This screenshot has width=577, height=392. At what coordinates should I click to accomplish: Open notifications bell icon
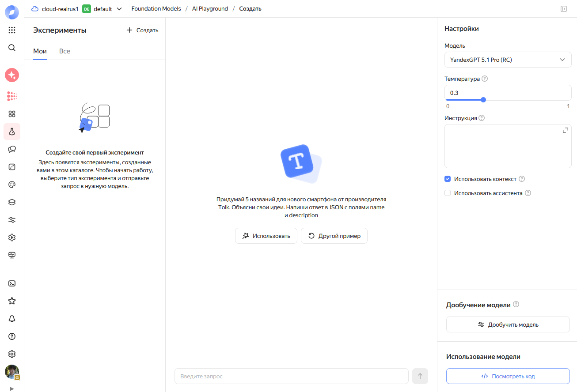pyautogui.click(x=12, y=319)
